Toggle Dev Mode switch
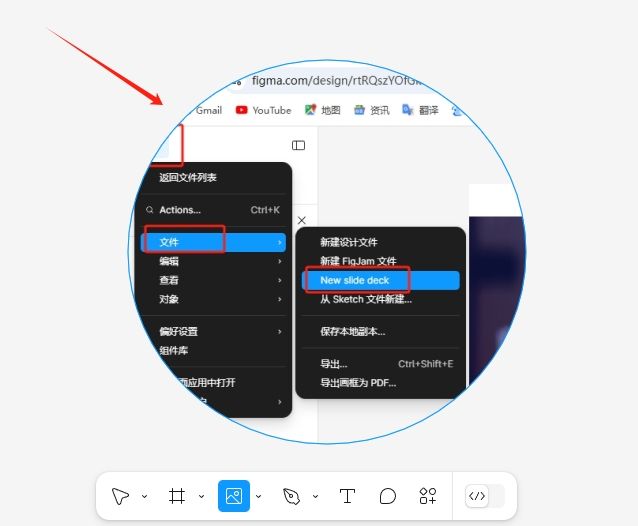This screenshot has width=638, height=526. (x=485, y=496)
